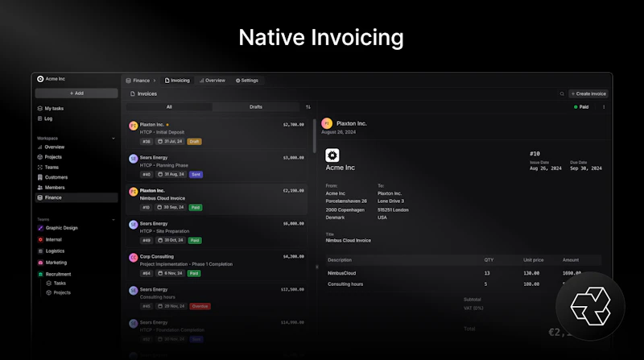Click the Acme Inc workspace logo icon
The height and width of the screenshot is (360, 644).
(40, 79)
